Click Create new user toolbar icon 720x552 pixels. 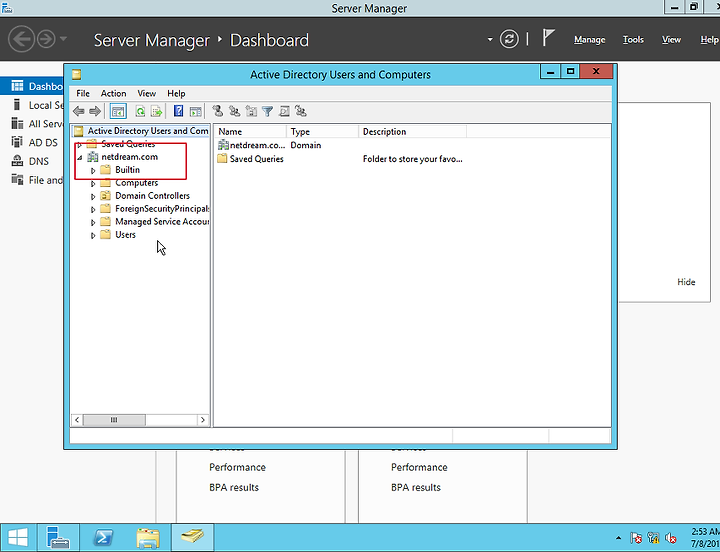pyautogui.click(x=218, y=111)
